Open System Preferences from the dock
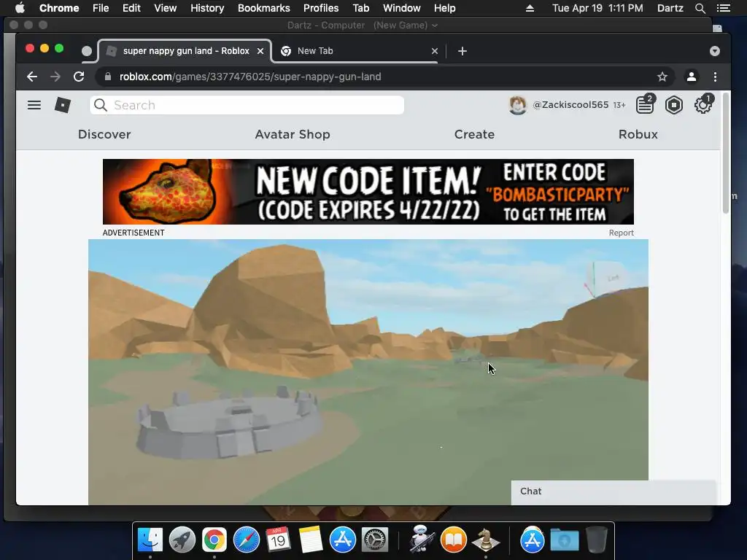Image resolution: width=747 pixels, height=560 pixels. click(x=375, y=540)
